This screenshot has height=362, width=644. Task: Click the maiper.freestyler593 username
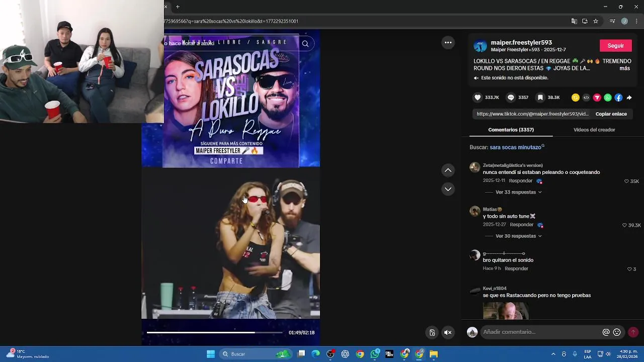521,43
